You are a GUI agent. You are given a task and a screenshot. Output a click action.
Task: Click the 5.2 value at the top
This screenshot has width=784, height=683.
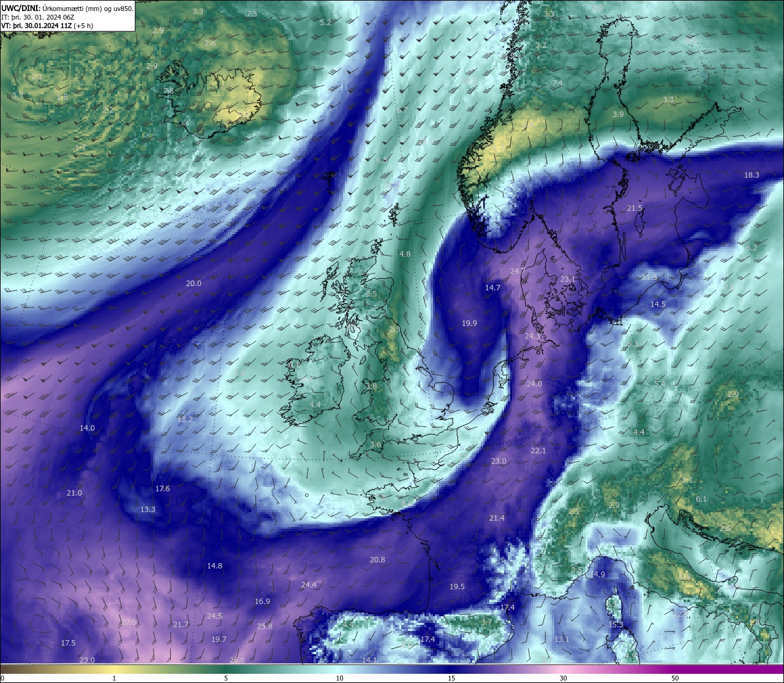pos(325,23)
